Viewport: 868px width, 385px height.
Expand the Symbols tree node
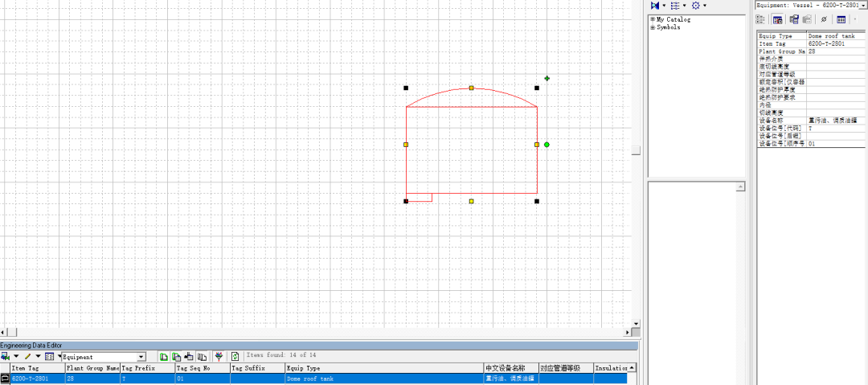[653, 27]
